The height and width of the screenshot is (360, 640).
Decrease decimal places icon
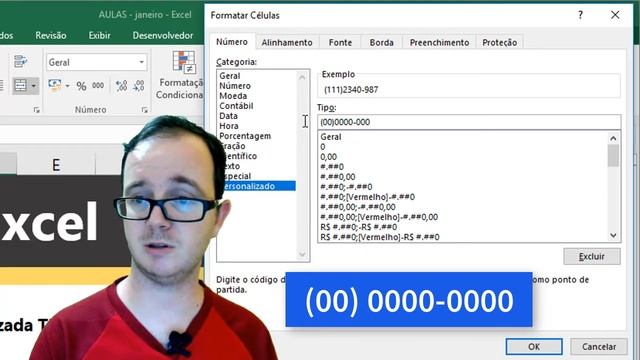pos(139,86)
